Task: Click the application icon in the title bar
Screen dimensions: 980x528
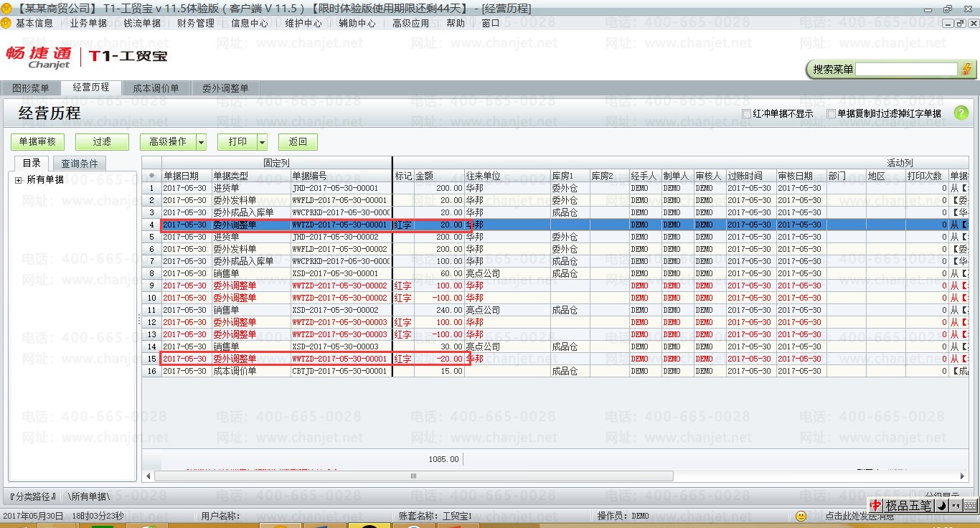Action: tap(6, 9)
